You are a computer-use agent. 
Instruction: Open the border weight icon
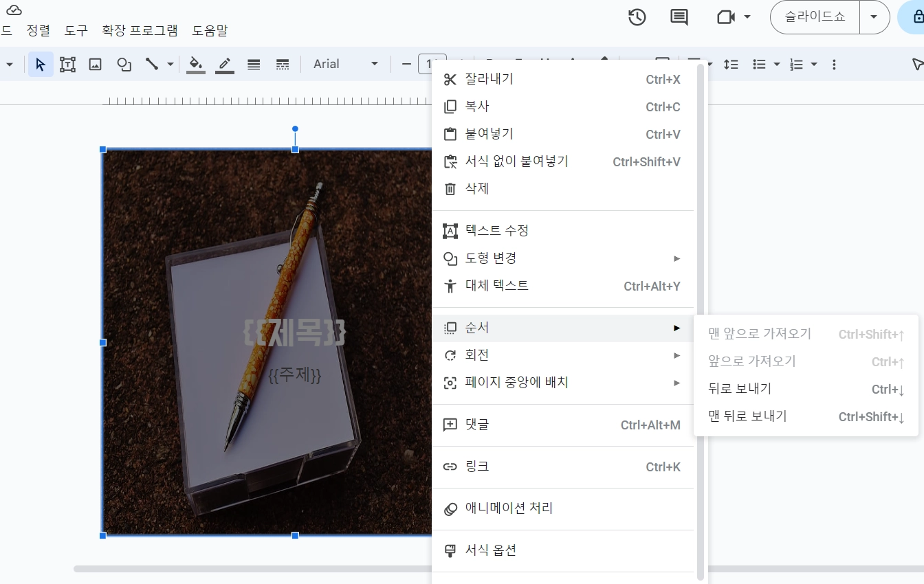[254, 65]
